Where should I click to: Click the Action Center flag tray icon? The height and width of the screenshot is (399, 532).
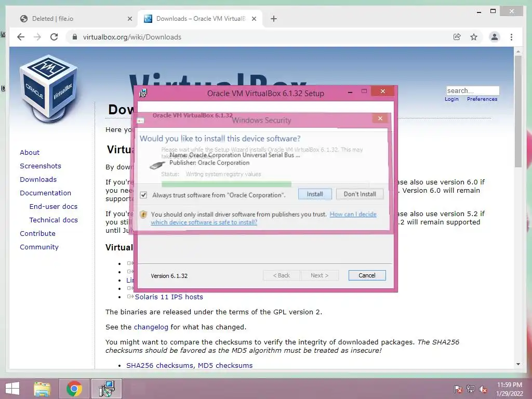(x=458, y=389)
